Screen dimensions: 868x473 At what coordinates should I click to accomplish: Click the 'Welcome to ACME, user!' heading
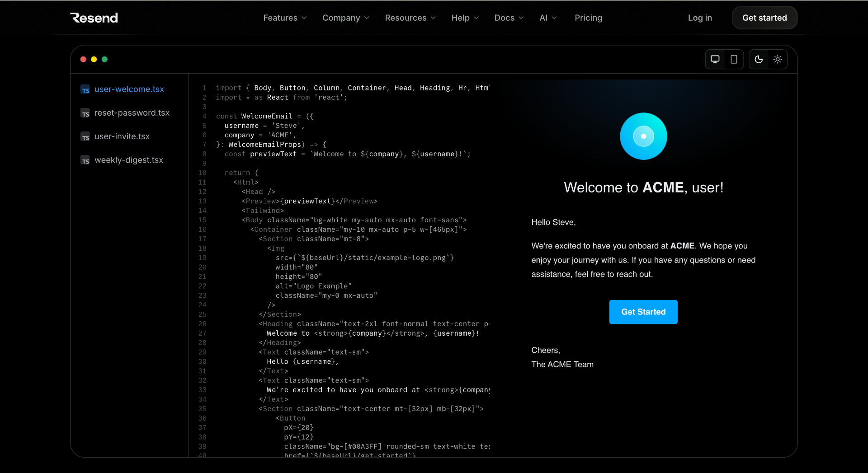(643, 187)
